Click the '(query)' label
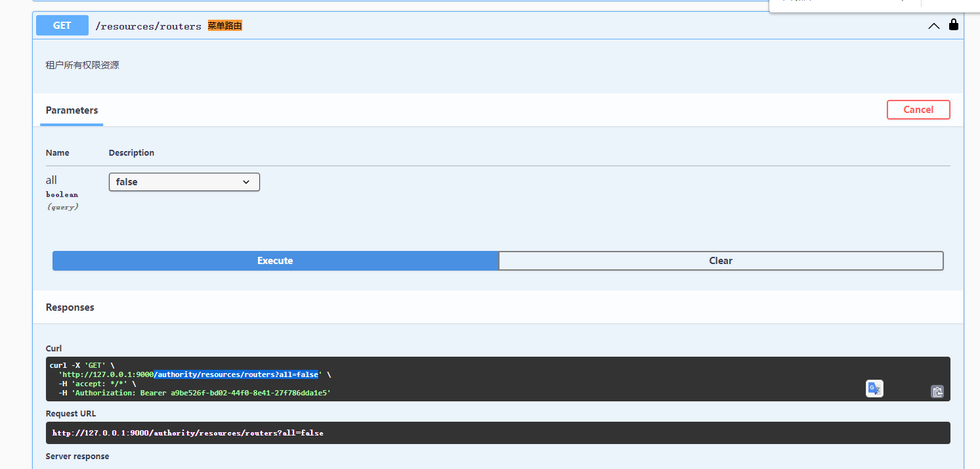Viewport: 980px width, 469px height. (62, 207)
